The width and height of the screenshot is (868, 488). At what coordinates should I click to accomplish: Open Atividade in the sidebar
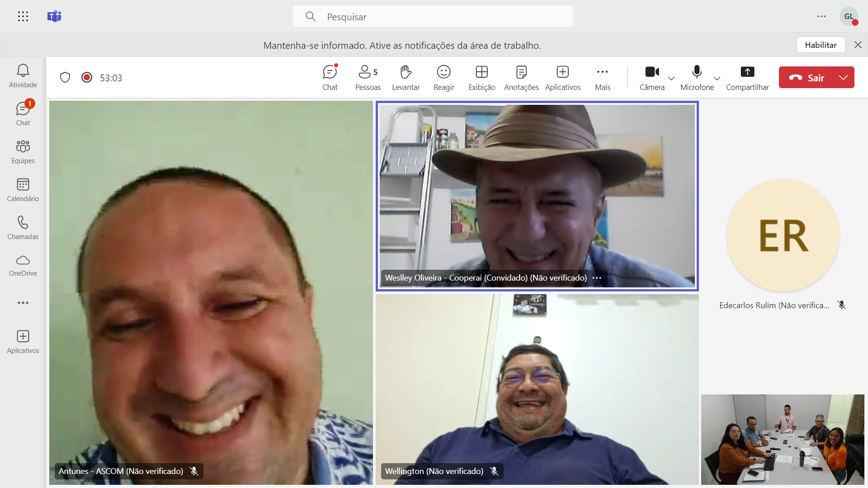23,76
